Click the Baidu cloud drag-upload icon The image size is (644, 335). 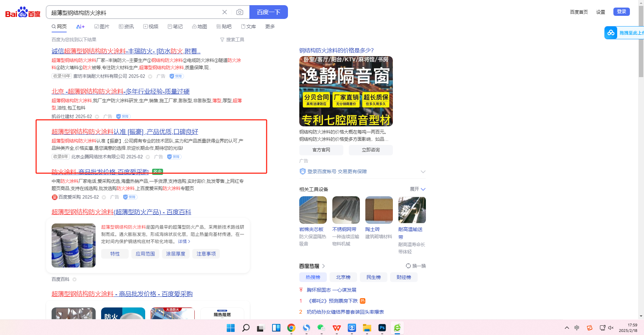click(x=611, y=33)
